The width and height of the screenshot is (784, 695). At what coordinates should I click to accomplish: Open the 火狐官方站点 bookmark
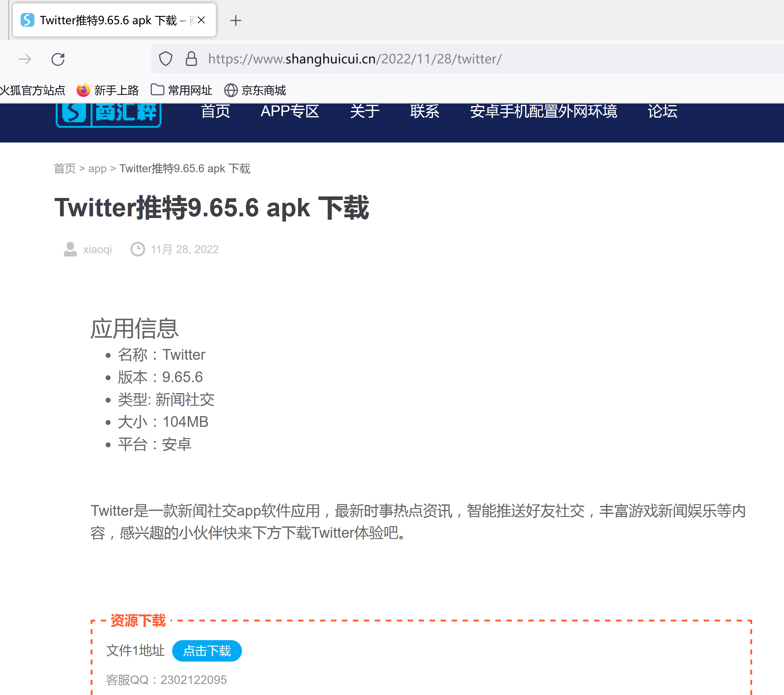[32, 90]
